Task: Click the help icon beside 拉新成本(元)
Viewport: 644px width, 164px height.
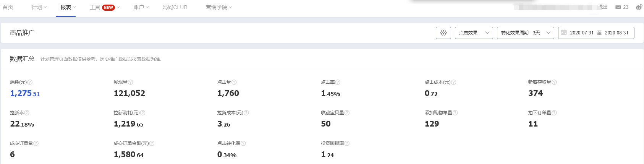Action: coord(246,113)
